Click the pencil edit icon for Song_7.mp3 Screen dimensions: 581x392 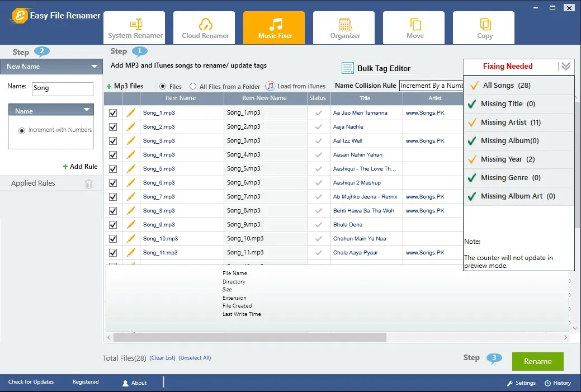[131, 197]
